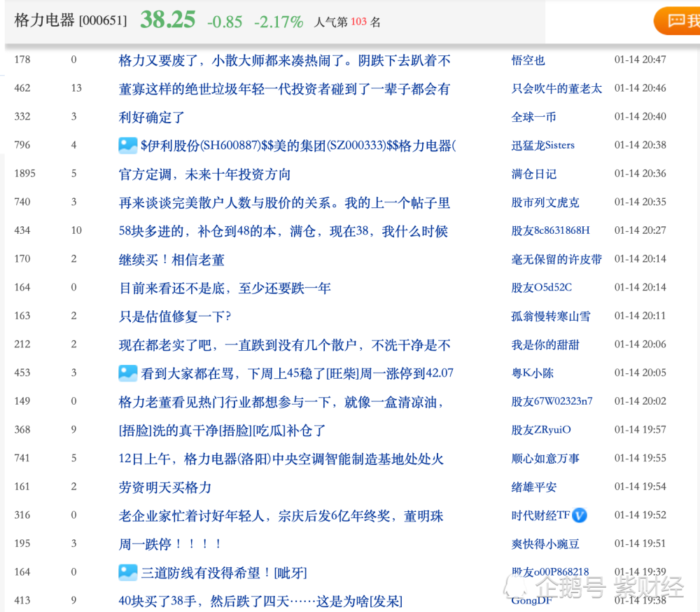Open the post titled 利好确定了
The height and width of the screenshot is (612, 700).
coord(151,117)
